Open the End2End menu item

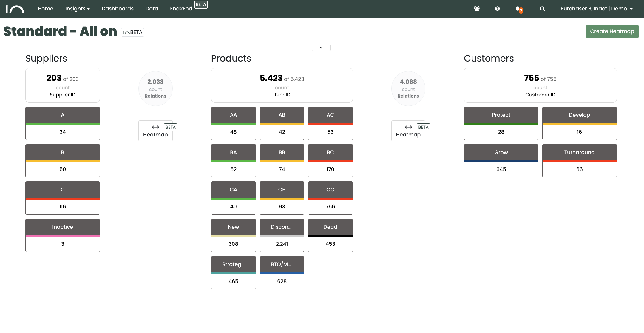pyautogui.click(x=181, y=9)
